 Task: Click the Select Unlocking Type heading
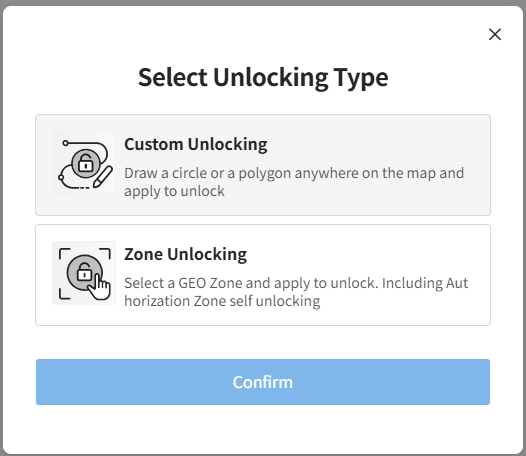(263, 77)
